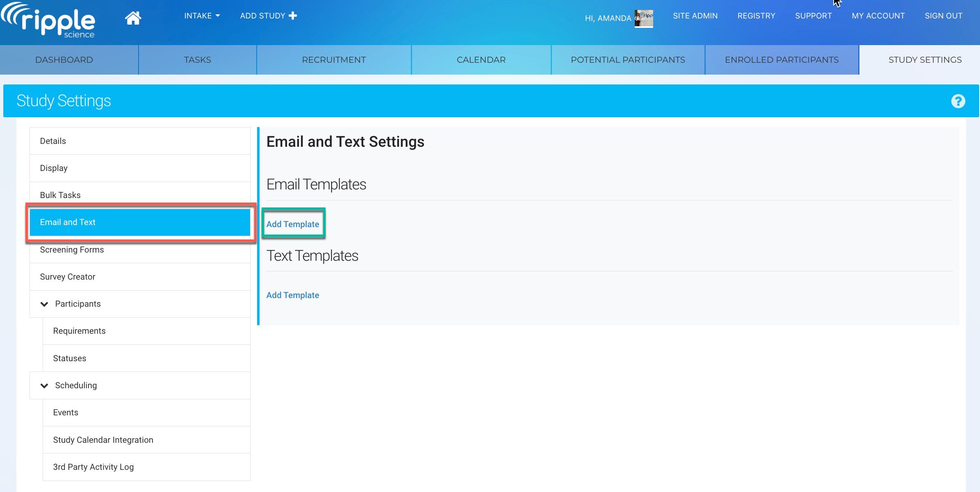
Task: Click the plus icon beside Add Study
Action: pyautogui.click(x=293, y=16)
